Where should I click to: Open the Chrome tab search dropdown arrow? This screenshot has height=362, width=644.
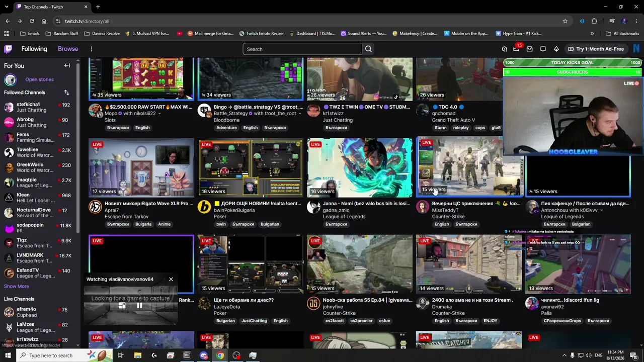click(7, 7)
